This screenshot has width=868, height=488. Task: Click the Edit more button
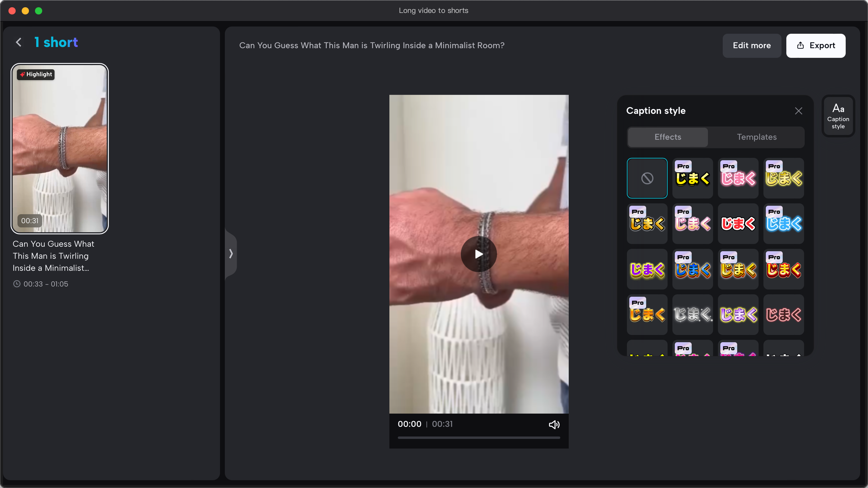coord(751,45)
